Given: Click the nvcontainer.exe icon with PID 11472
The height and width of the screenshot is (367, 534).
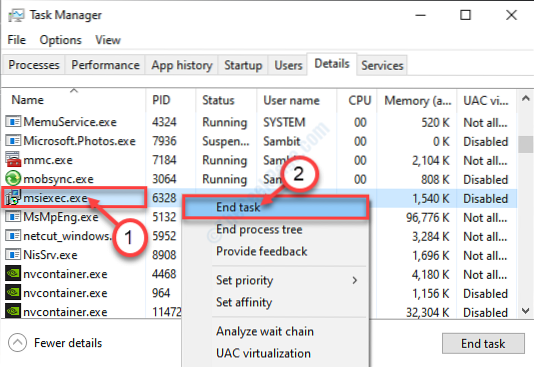Looking at the screenshot, I should coord(13,311).
